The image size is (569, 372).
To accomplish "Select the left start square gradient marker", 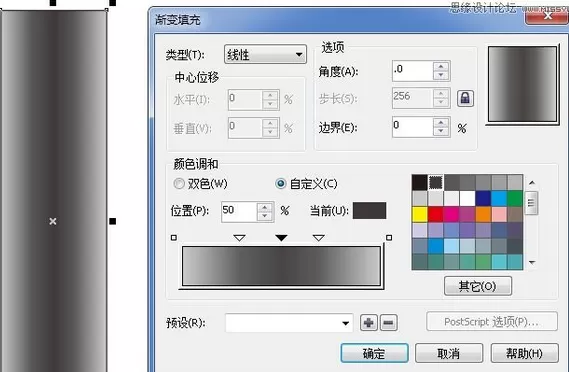I will tap(174, 238).
